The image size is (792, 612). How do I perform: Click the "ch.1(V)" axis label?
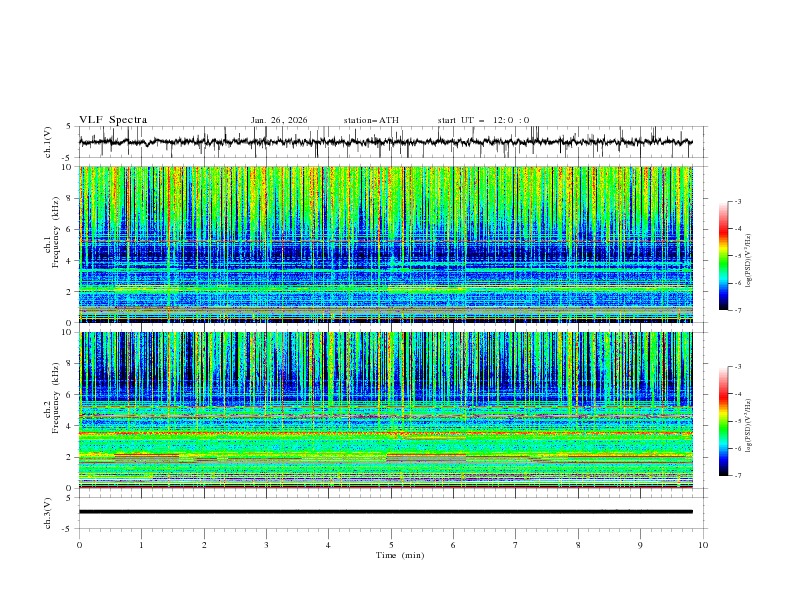coord(48,142)
